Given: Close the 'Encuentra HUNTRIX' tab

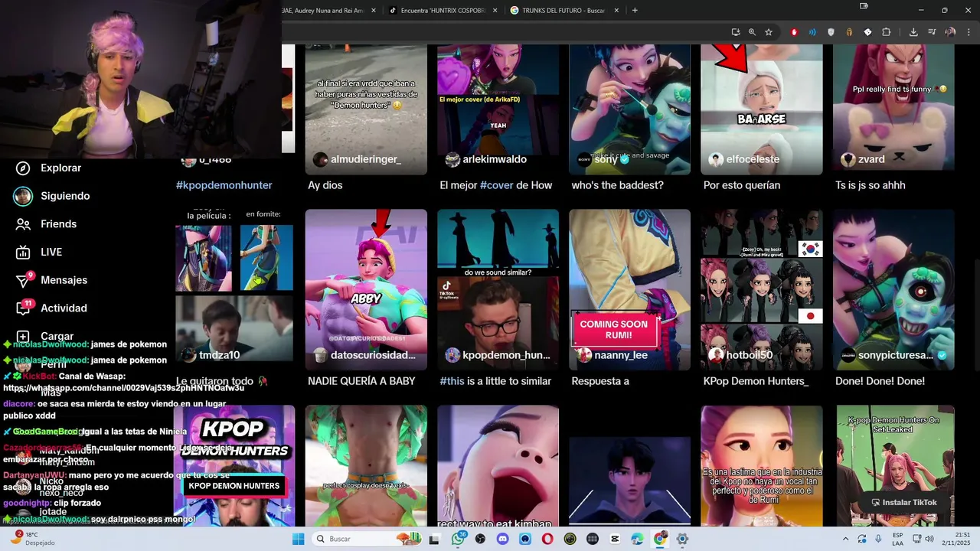Looking at the screenshot, I should [495, 11].
